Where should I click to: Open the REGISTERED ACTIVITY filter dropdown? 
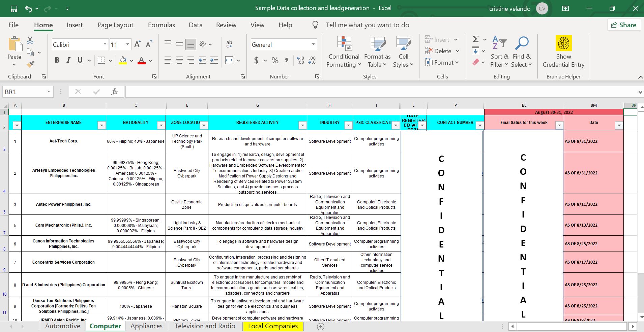click(x=302, y=126)
